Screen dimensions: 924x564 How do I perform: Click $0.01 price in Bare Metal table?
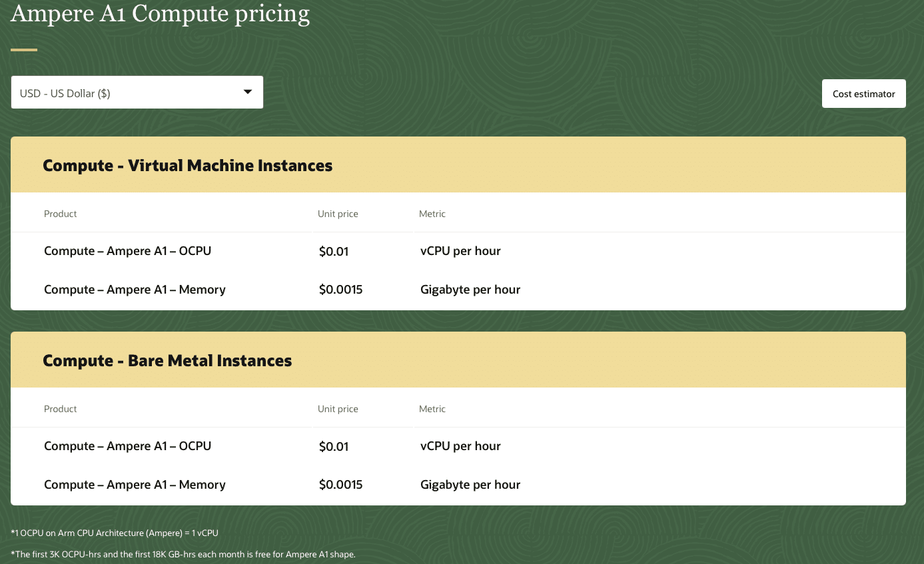pyautogui.click(x=334, y=447)
